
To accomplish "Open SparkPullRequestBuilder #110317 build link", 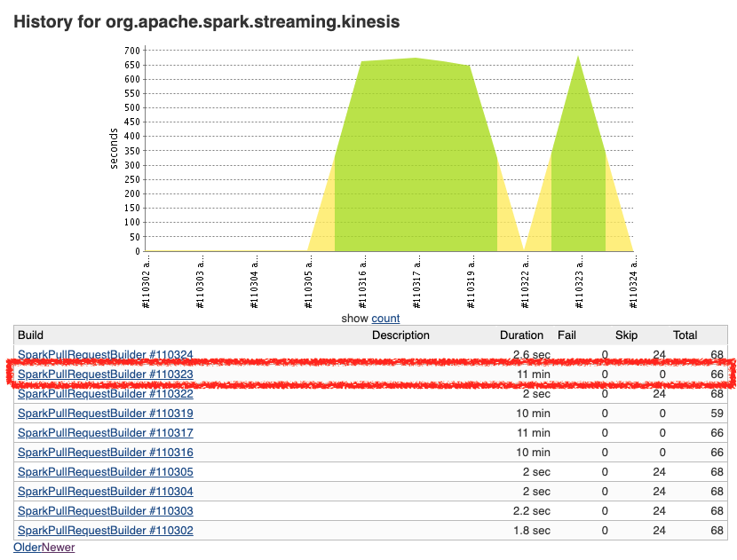I will (106, 433).
